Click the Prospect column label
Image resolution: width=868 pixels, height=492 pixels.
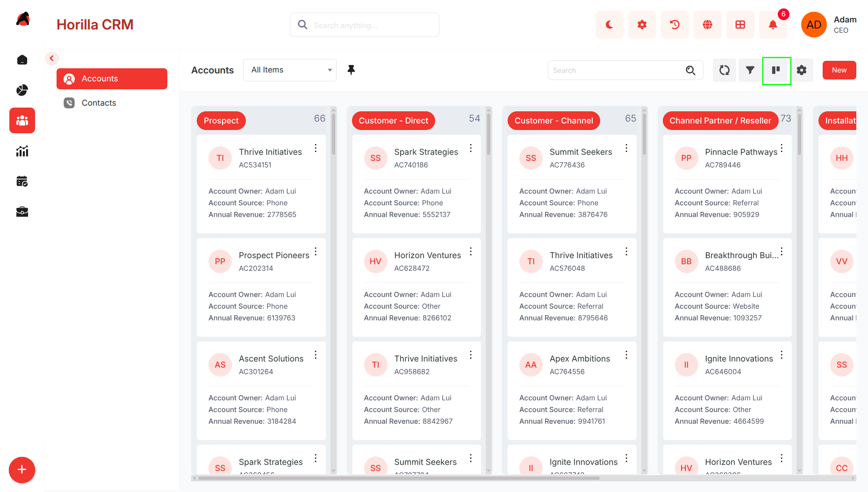(x=221, y=121)
